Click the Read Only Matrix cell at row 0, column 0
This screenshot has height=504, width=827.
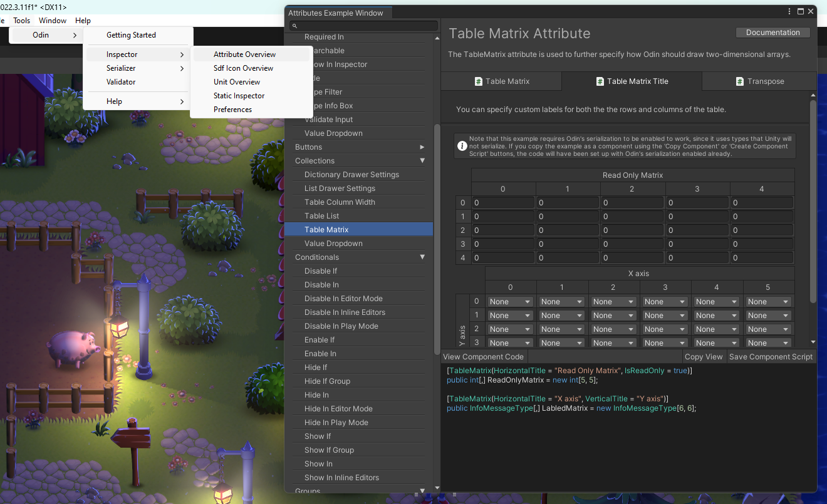click(503, 203)
